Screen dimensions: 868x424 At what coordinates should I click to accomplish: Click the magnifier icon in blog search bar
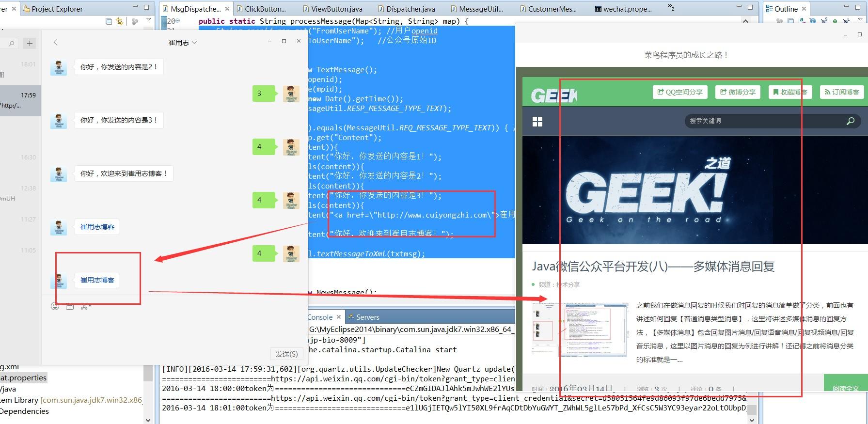[x=850, y=121]
